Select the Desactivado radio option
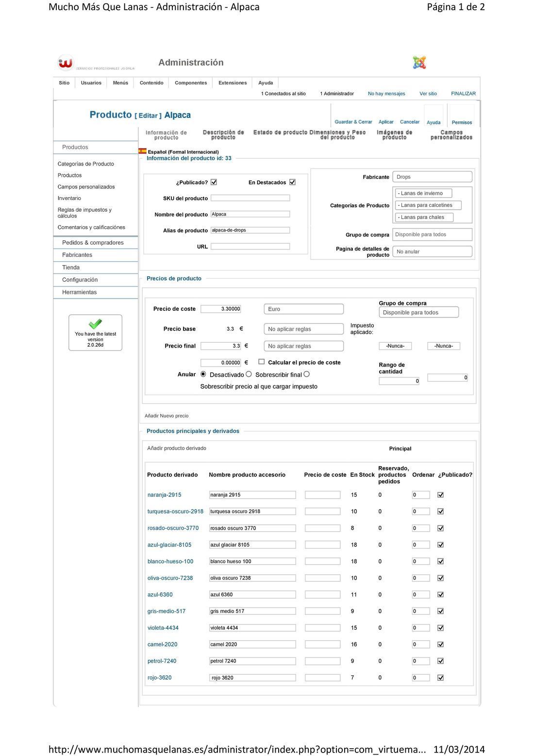This screenshot has height=756, width=534. point(203,374)
